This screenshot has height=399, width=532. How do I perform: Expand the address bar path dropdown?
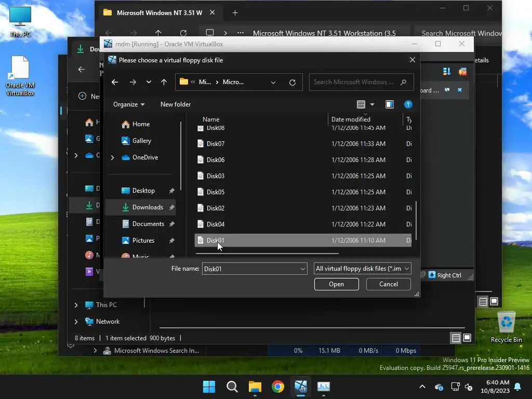(x=273, y=83)
